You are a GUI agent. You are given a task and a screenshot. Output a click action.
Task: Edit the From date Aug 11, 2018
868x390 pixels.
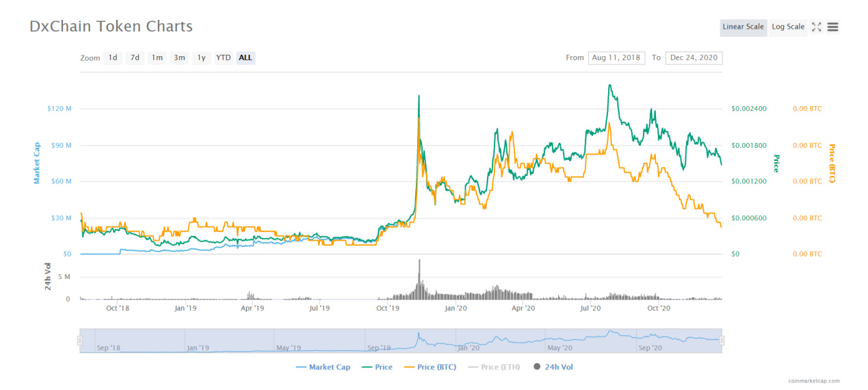click(616, 58)
